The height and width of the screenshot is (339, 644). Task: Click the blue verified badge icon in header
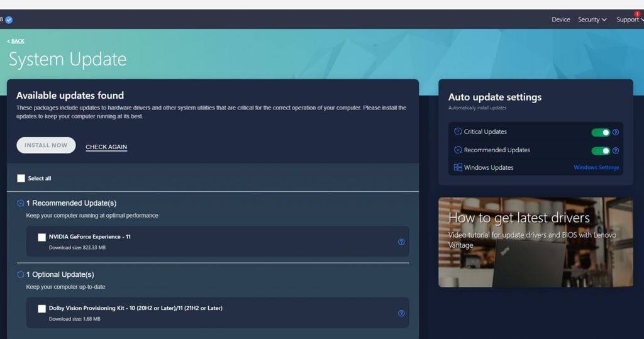[x=9, y=19]
